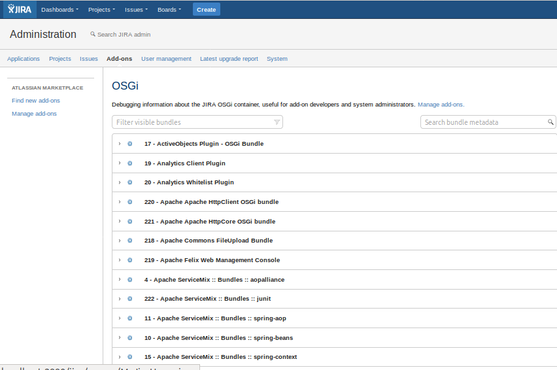Viewport: 557px width, 370px height.
Task: Click the magnifier icon in bundle metadata search
Action: pyautogui.click(x=550, y=122)
